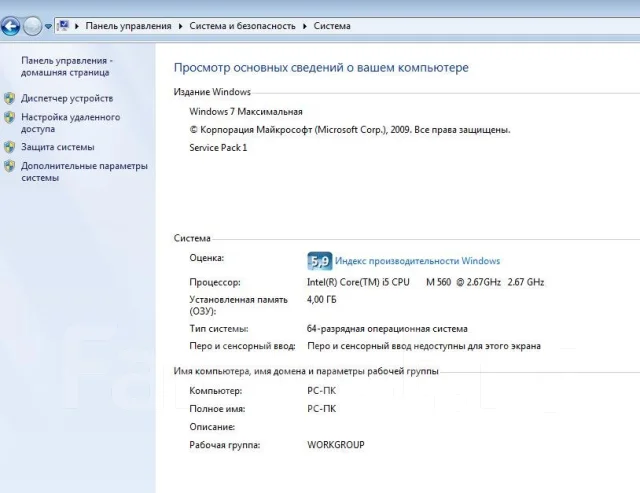Click the Intel Core i5 M 560 processor value
This screenshot has height=493, width=640.
(x=425, y=282)
